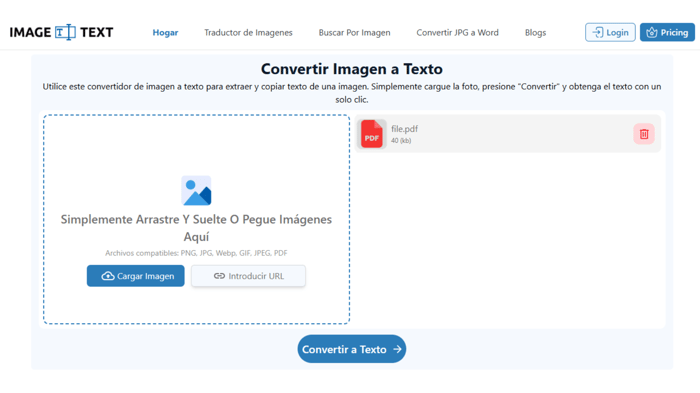
Task: Click the 40 (kb) file size text
Action: point(401,141)
